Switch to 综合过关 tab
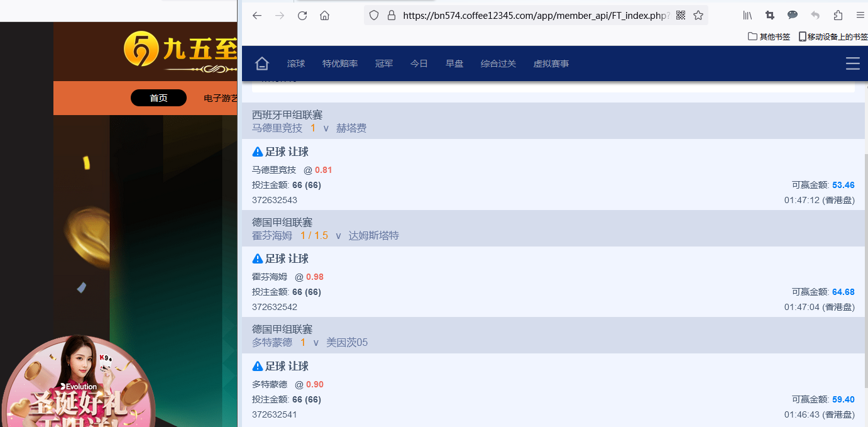Image resolution: width=868 pixels, height=427 pixels. [498, 64]
